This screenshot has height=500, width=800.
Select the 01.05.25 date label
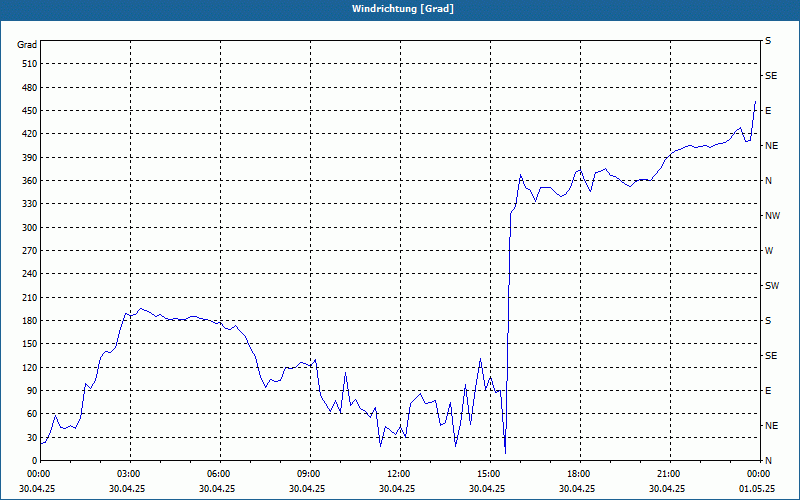tap(758, 488)
